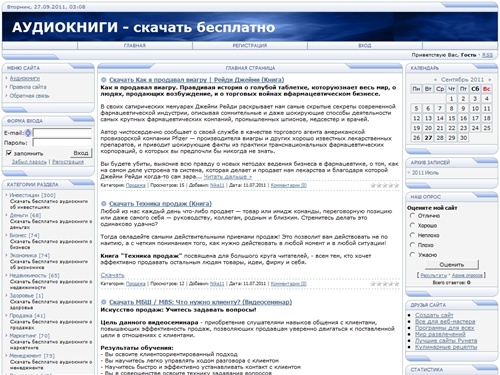Open Архив опросов link
Screen dimensions: 500x375
click(x=467, y=275)
